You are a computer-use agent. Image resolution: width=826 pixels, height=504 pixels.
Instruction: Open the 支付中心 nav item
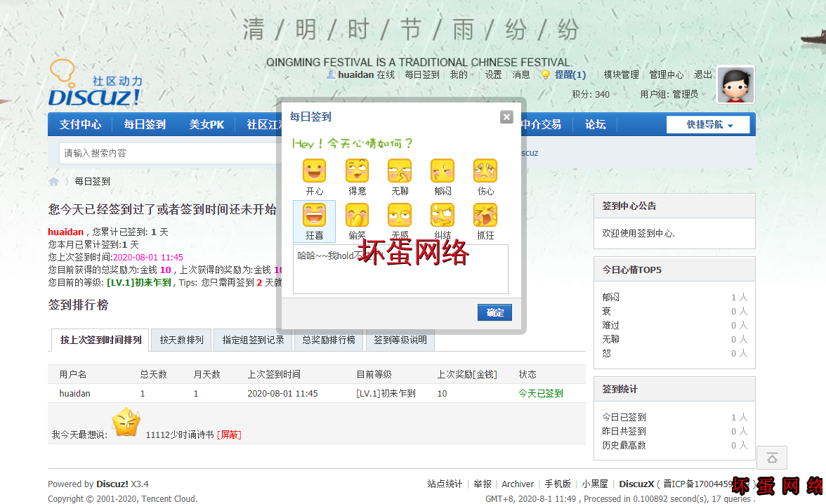[80, 124]
